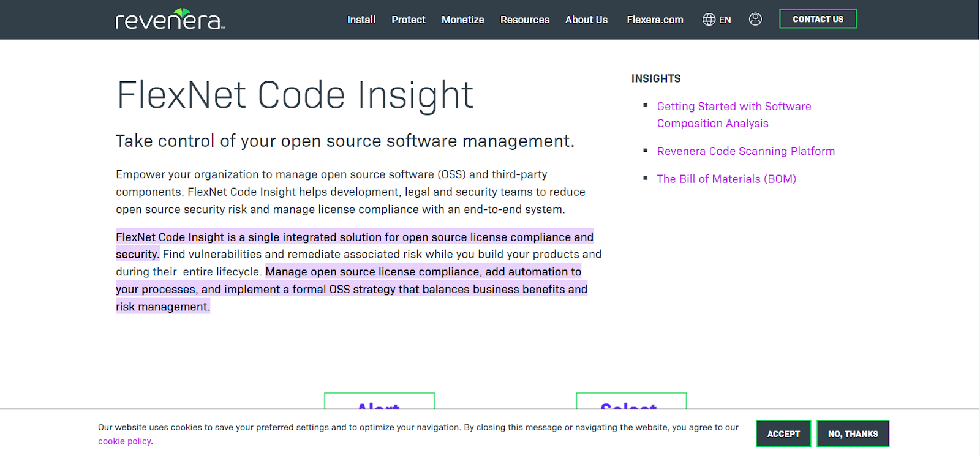The image size is (980, 456).
Task: Click the Contact Us button
Action: point(818,19)
